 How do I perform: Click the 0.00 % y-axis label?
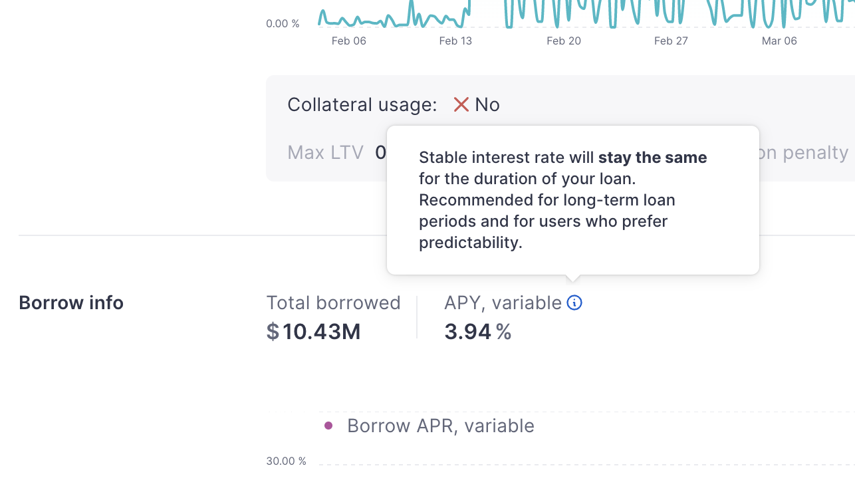(x=283, y=24)
